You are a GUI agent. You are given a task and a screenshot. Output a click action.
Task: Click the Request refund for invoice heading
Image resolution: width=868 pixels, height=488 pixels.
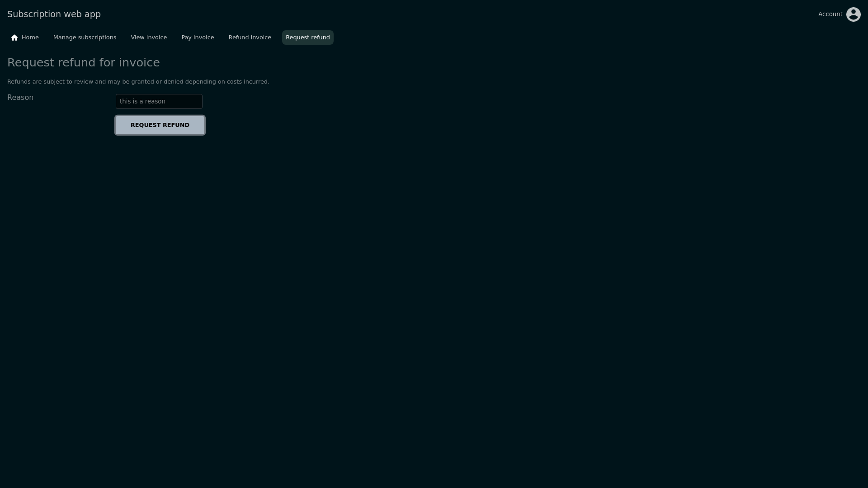coord(84,62)
